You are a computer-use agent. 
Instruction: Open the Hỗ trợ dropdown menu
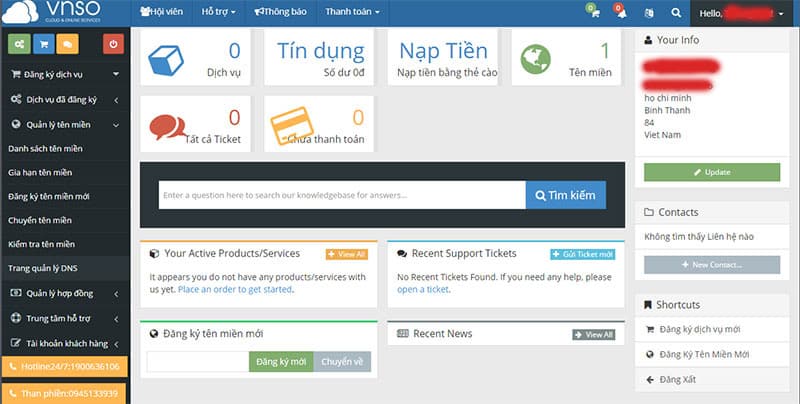(218, 12)
